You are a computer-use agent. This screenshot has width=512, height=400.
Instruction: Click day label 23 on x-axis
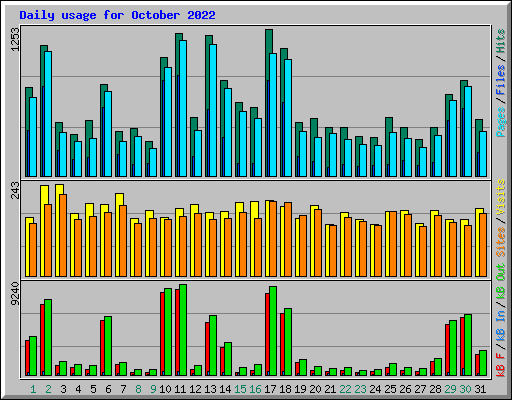click(x=360, y=389)
